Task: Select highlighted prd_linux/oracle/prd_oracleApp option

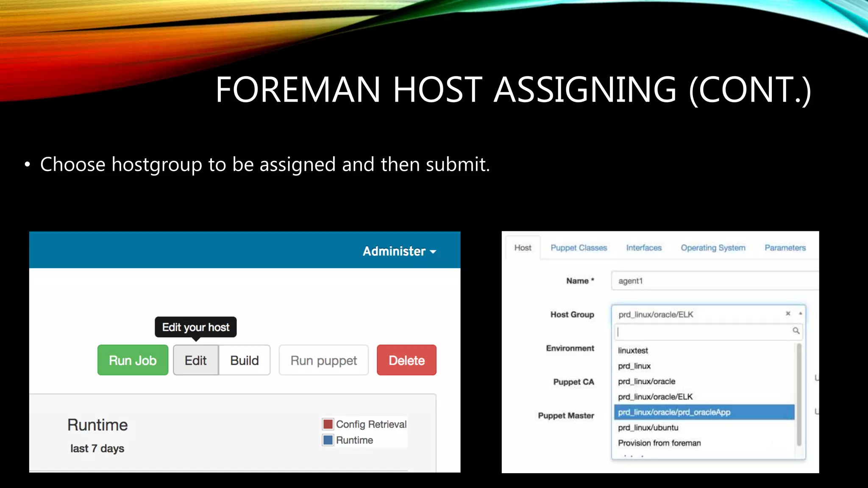Action: point(704,412)
